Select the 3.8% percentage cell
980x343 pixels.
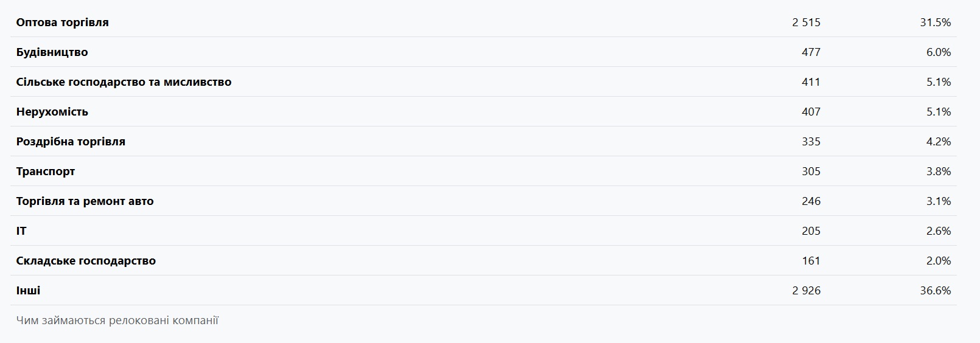pyautogui.click(x=938, y=171)
